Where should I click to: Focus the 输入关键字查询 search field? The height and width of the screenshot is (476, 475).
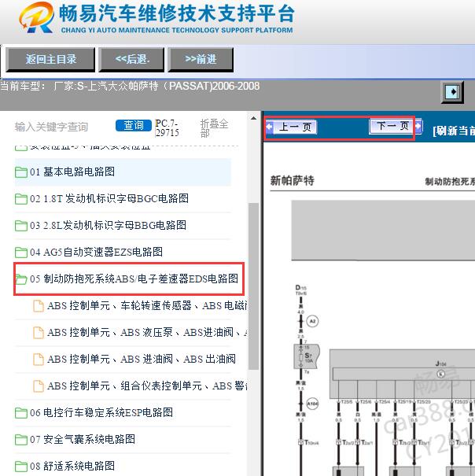[52, 127]
